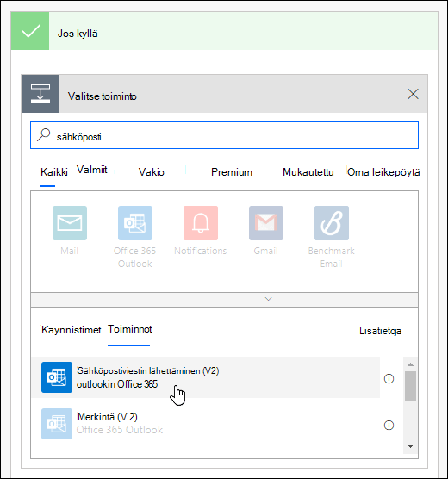Click the actions list scroll down arrow

click(410, 446)
